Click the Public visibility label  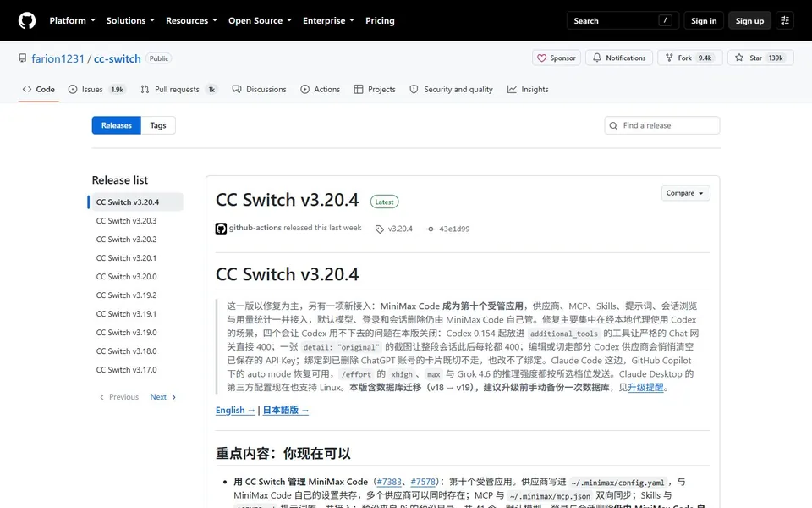coord(158,58)
